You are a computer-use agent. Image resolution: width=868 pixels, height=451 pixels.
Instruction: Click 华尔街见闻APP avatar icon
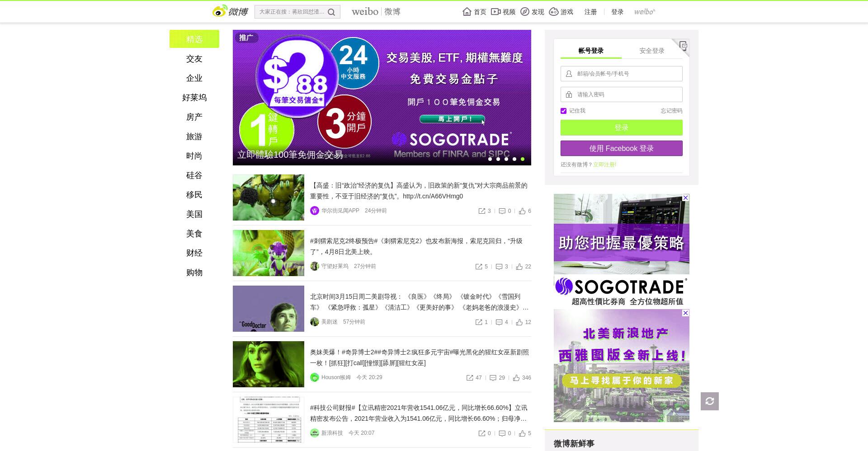315,211
